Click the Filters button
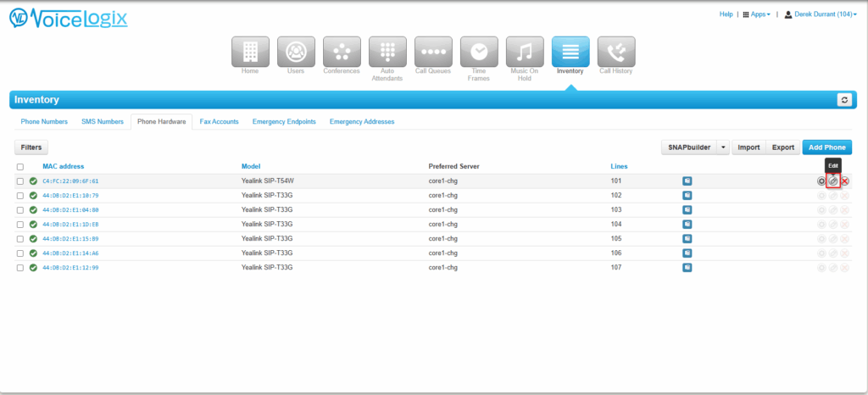Viewport: 868px width, 395px height. [31, 147]
